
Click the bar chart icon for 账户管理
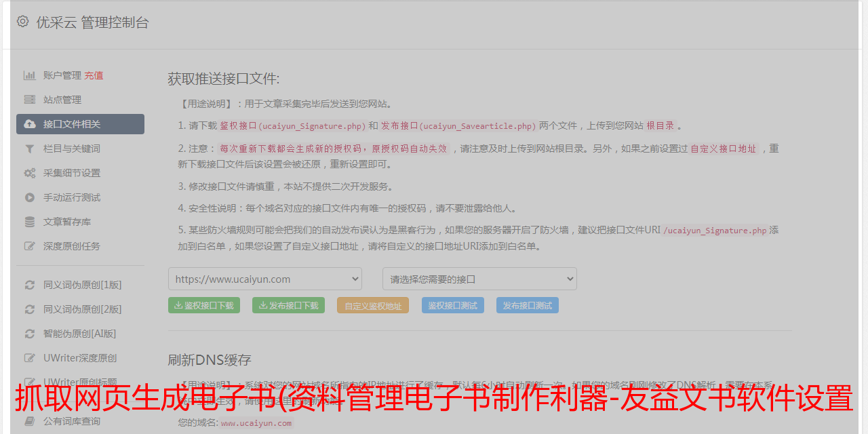30,75
